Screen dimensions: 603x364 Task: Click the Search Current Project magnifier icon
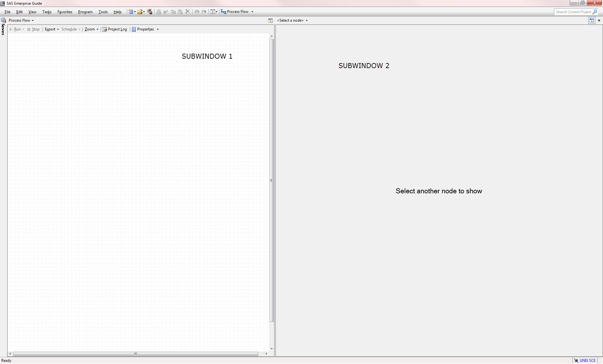(x=595, y=12)
